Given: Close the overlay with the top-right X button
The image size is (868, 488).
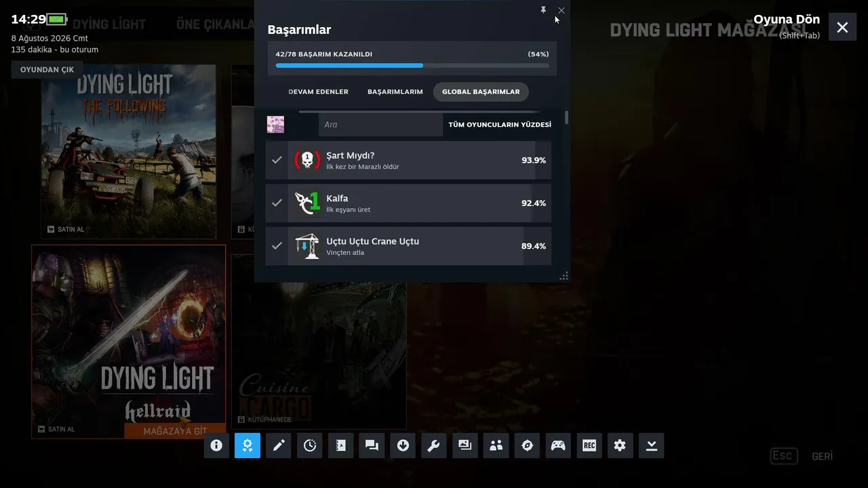Looking at the screenshot, I should click(x=842, y=27).
